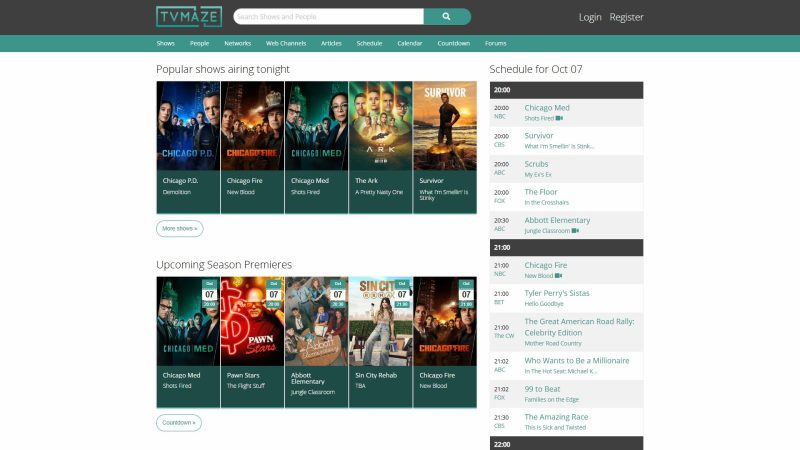
Task: Click BET network beside Tyler Perry's Sistas
Action: [498, 302]
